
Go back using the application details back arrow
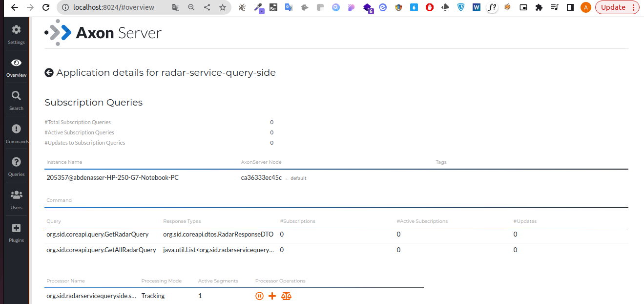49,72
